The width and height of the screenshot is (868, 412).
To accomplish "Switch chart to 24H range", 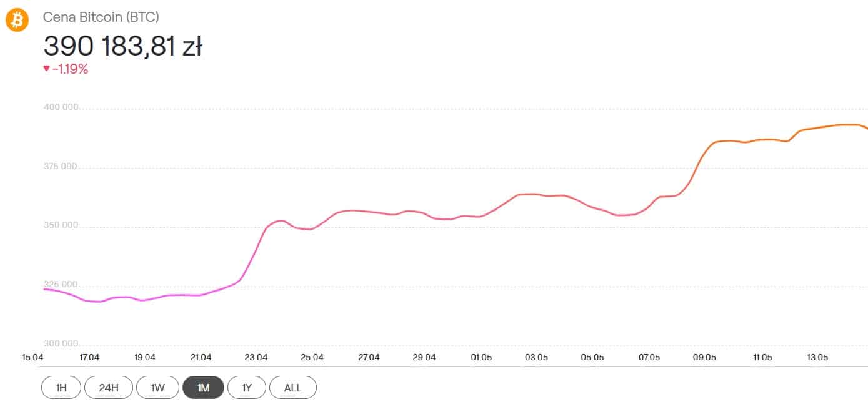I will (x=109, y=388).
